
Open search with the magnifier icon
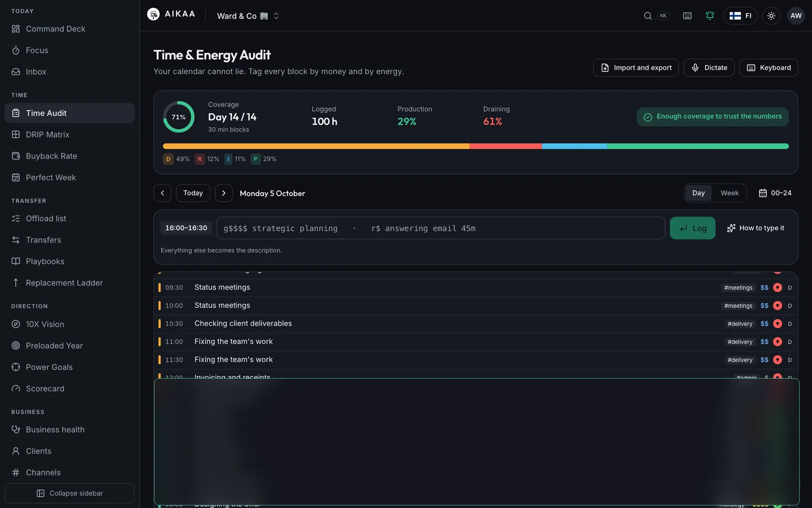(x=648, y=16)
